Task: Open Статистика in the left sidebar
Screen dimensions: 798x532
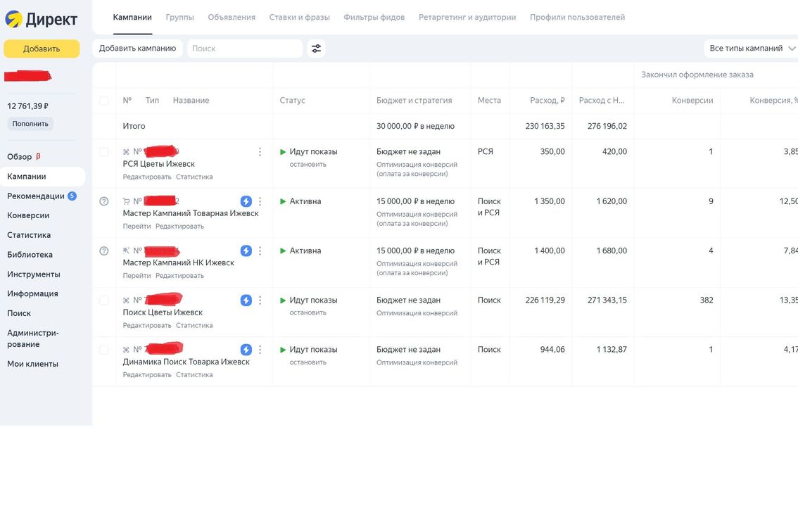Action: 29,235
